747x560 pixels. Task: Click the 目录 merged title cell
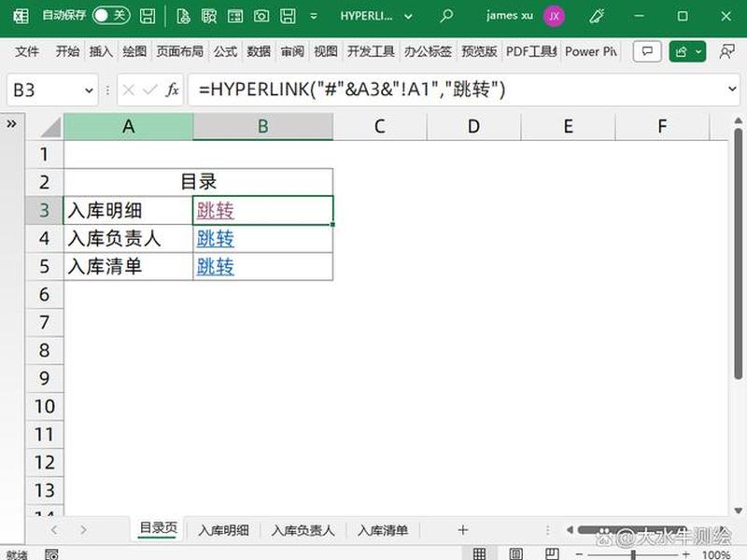coord(198,182)
